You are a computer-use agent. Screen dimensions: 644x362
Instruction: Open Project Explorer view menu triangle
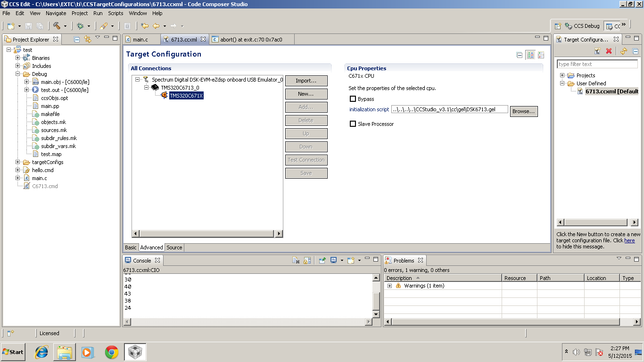coord(98,38)
